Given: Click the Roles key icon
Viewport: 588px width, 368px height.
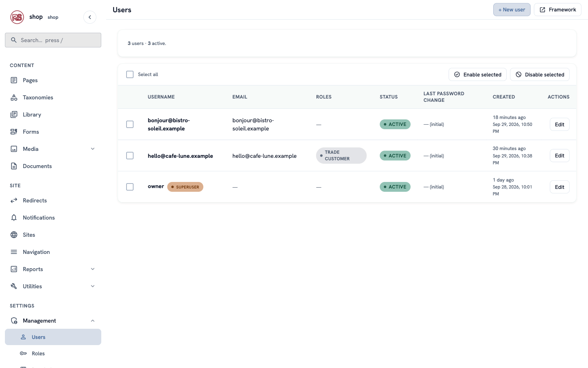Looking at the screenshot, I should 23,353.
